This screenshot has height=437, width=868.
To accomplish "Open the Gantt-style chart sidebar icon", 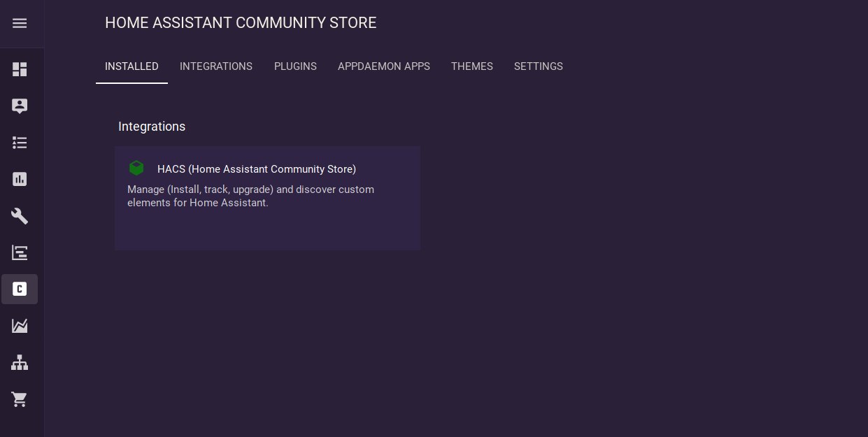I will point(20,252).
